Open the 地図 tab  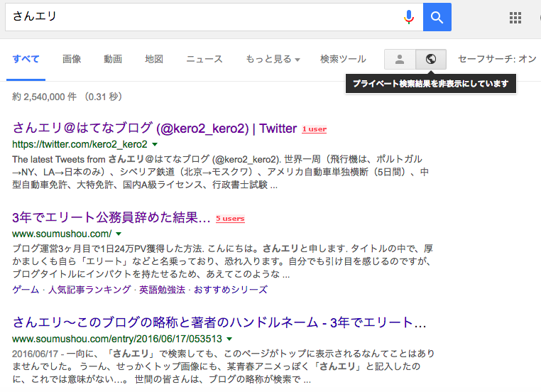pos(154,59)
